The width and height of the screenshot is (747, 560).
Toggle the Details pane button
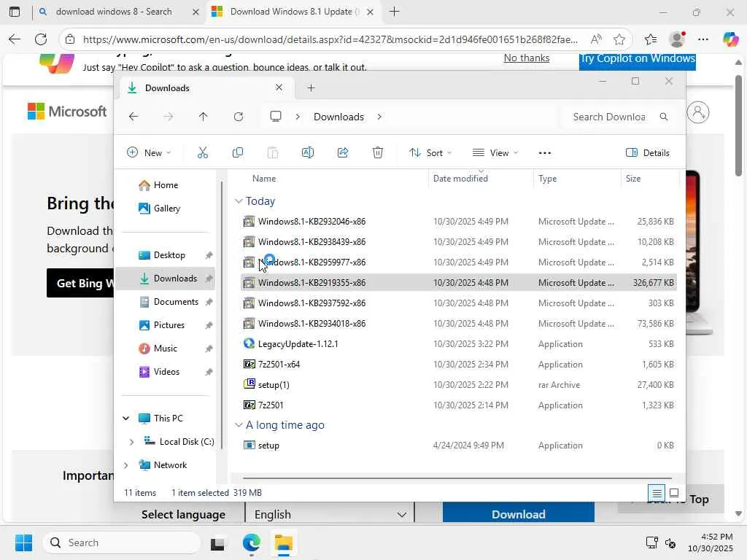pyautogui.click(x=648, y=153)
